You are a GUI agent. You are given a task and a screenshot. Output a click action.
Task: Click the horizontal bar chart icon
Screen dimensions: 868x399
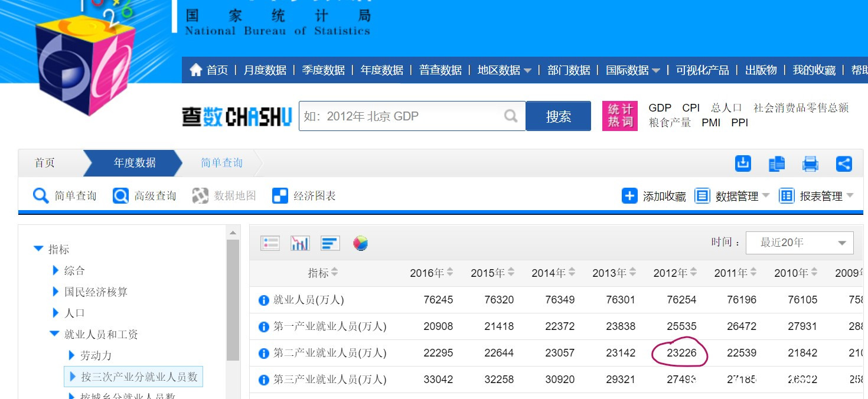pyautogui.click(x=330, y=243)
